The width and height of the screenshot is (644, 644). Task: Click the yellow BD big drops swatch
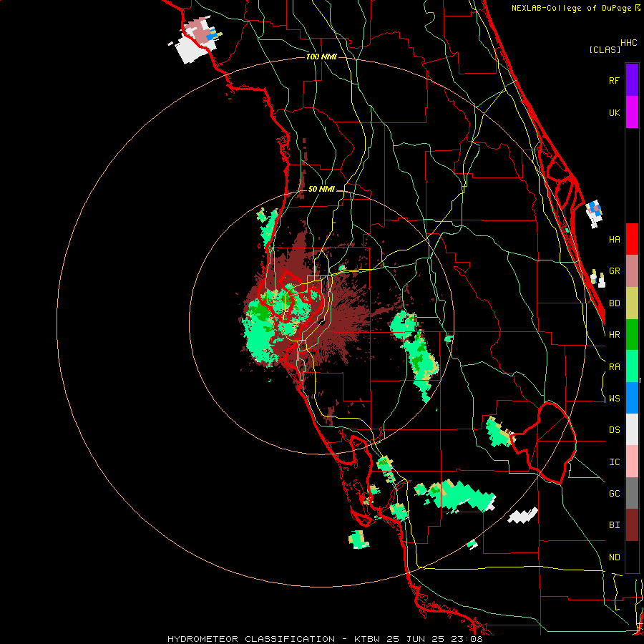tap(632, 303)
